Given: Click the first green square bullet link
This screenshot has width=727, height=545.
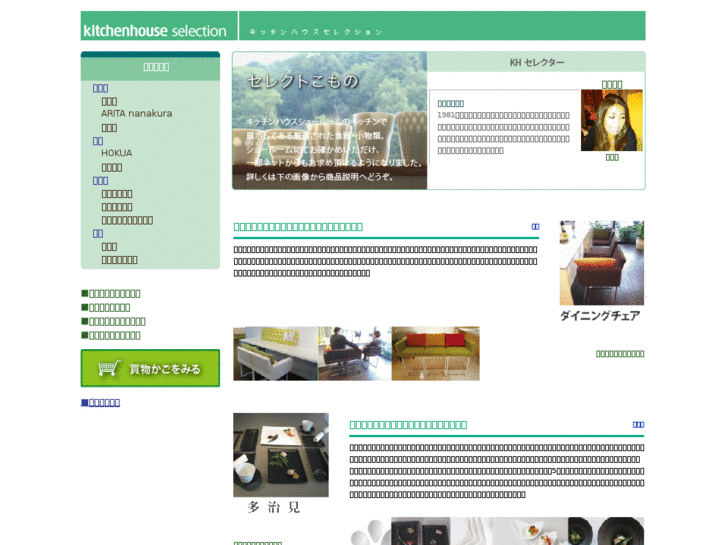Looking at the screenshot, I should pyautogui.click(x=111, y=294).
